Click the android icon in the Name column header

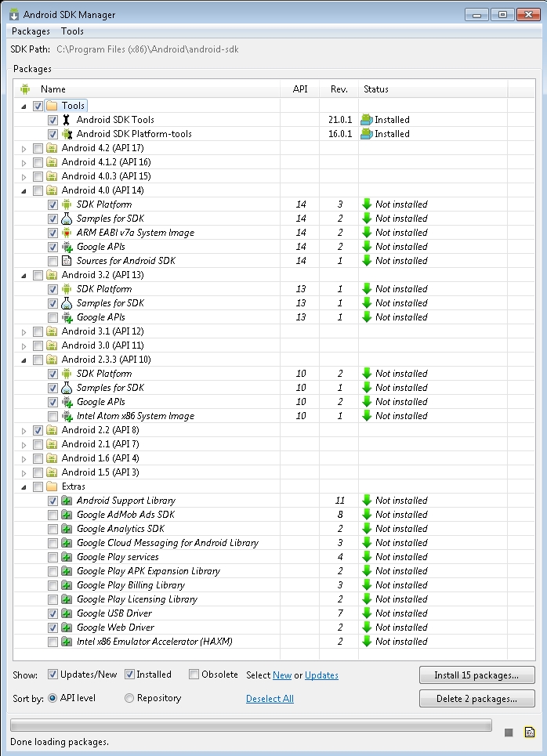pyautogui.click(x=25, y=89)
